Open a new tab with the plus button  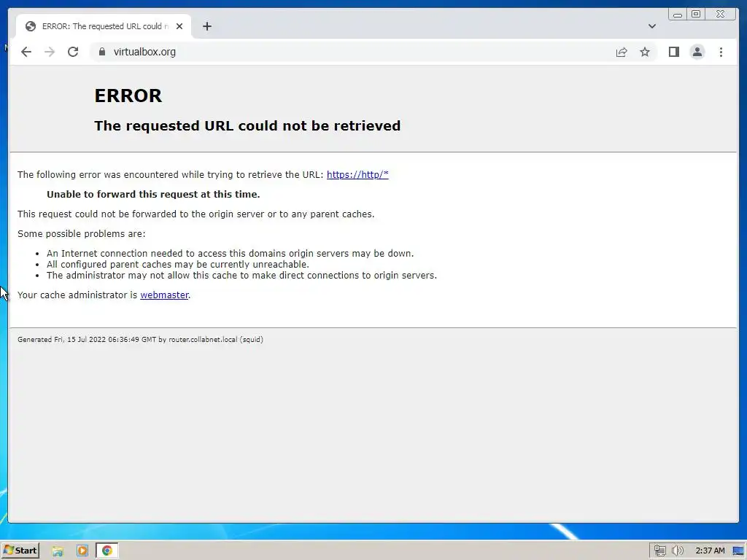[x=206, y=26]
